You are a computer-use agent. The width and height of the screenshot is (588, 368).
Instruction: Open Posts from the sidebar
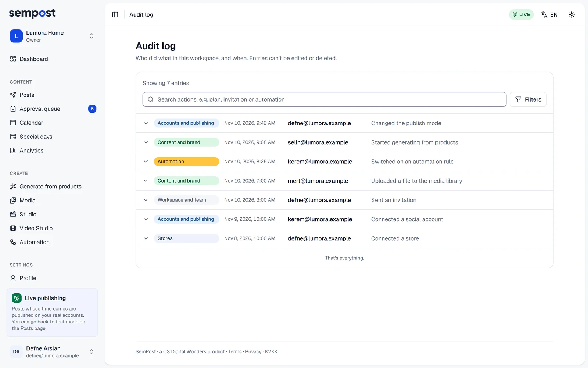(x=52, y=95)
